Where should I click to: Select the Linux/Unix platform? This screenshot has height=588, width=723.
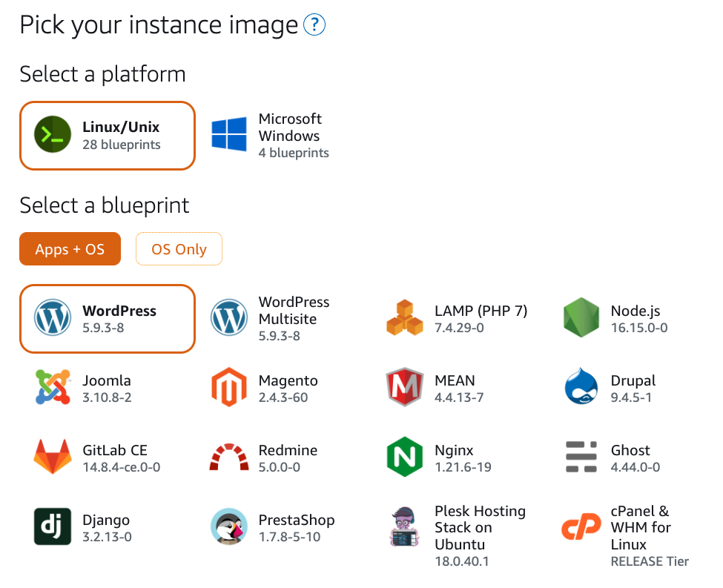pyautogui.click(x=108, y=136)
